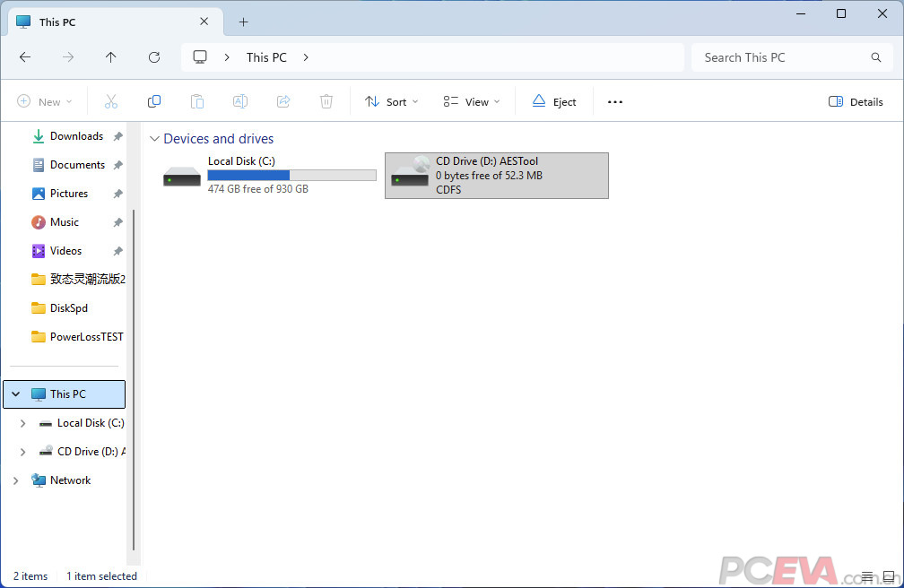Switch to details list view in status bar
904x588 pixels.
867,576
